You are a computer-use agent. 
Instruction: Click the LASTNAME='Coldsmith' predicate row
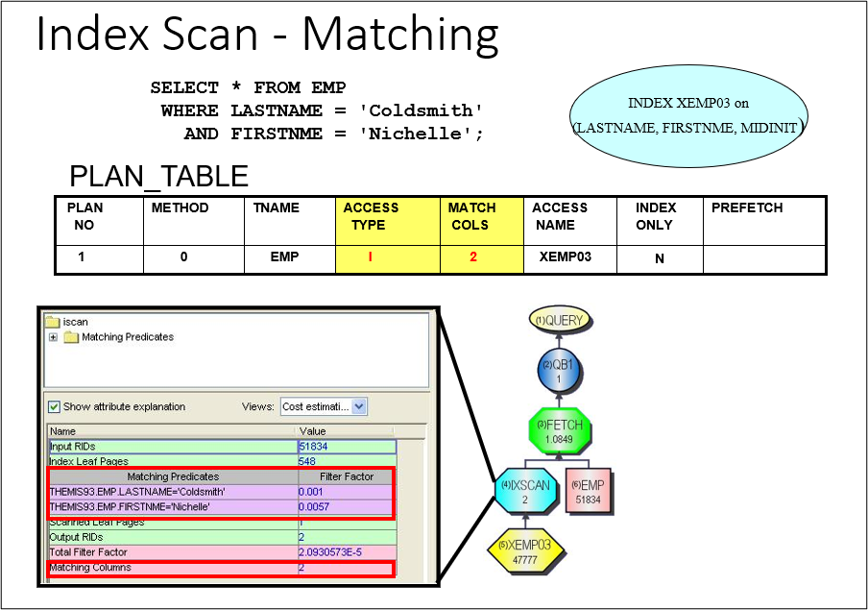[x=172, y=491]
